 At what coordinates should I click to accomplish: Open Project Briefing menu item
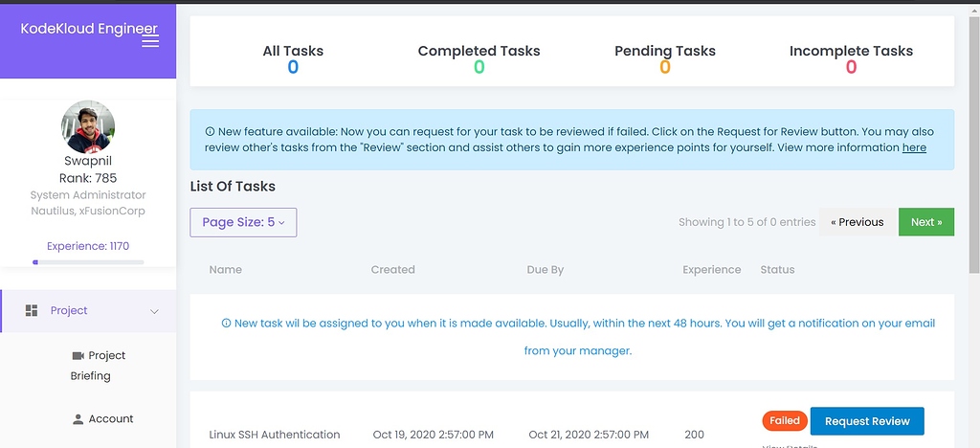click(x=99, y=365)
